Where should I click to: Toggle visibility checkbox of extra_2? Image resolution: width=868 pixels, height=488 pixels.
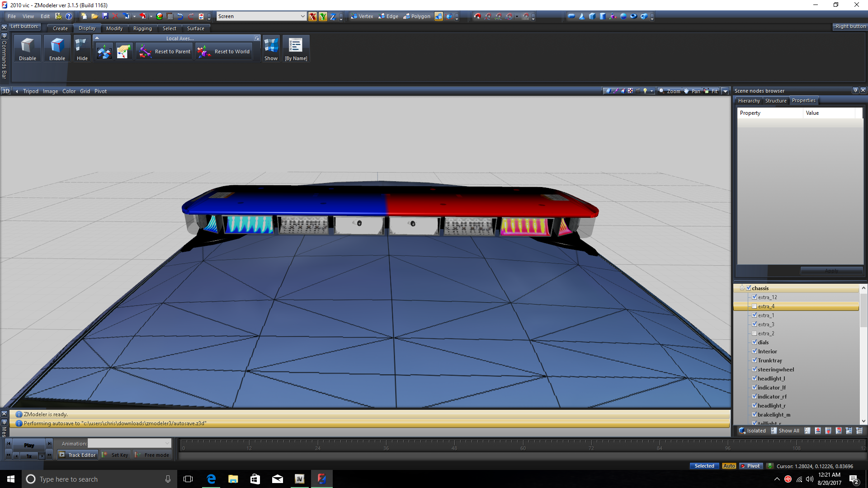755,333
